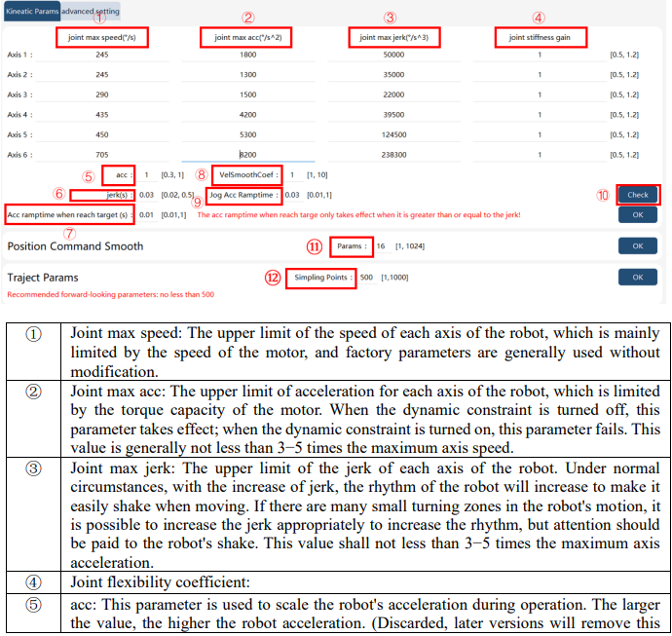
Task: Edit Axis 2 max acc value 1300
Action: coord(248,75)
